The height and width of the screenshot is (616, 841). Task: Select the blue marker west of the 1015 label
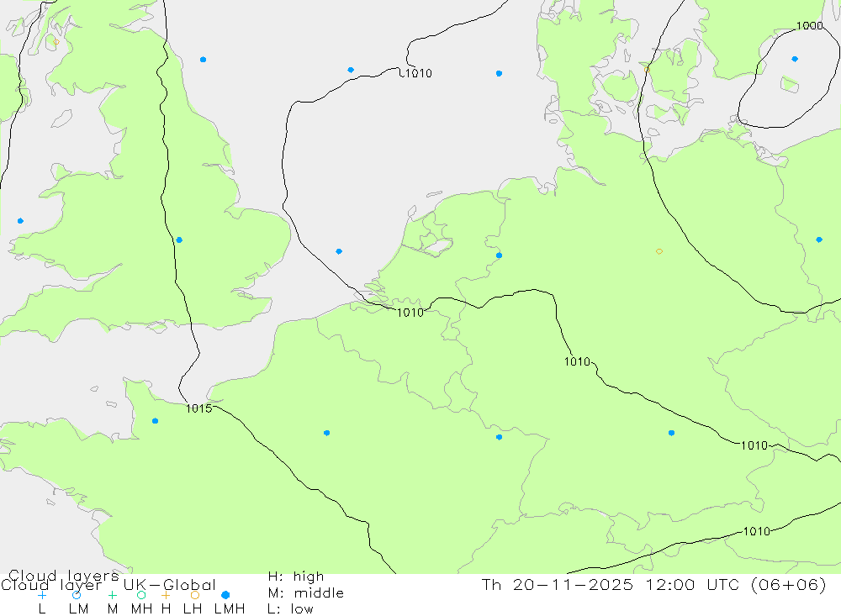(155, 421)
